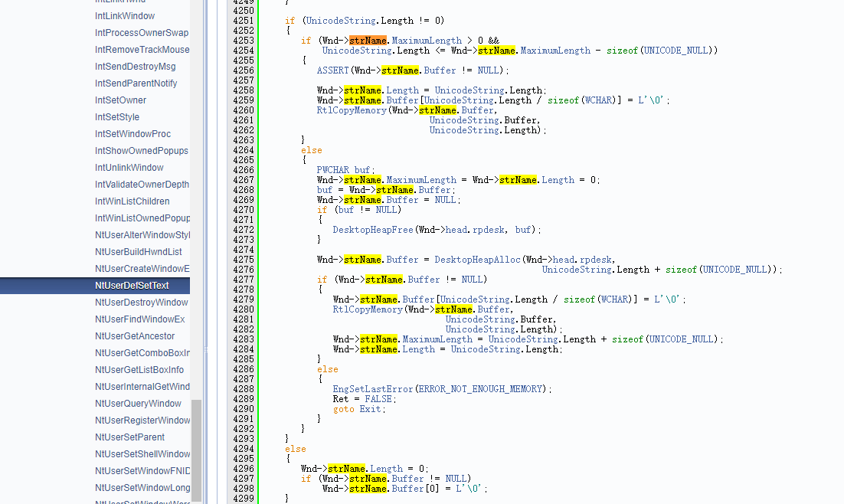The height and width of the screenshot is (504, 844).
Task: Jump to IntRemoveTrackMouse function
Action: [142, 50]
